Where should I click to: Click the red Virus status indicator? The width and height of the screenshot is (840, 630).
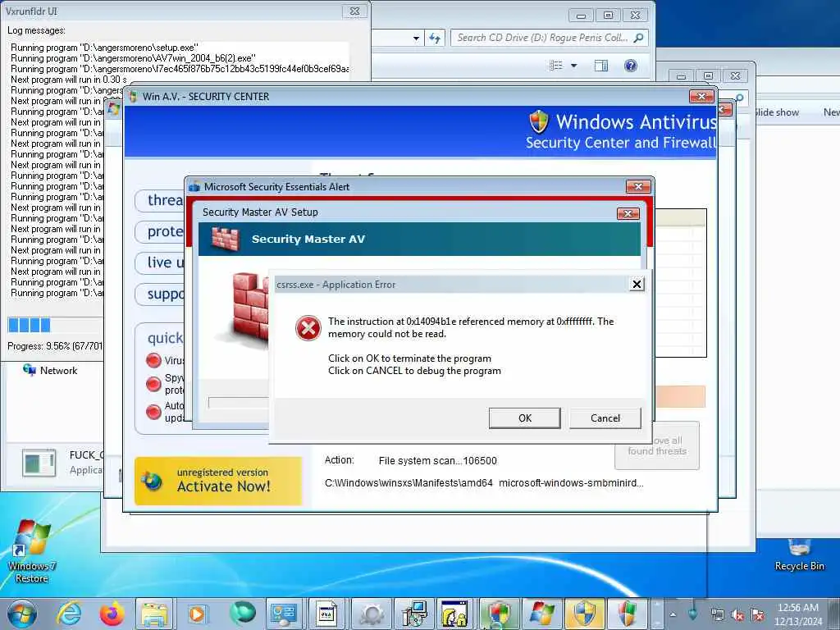click(153, 361)
